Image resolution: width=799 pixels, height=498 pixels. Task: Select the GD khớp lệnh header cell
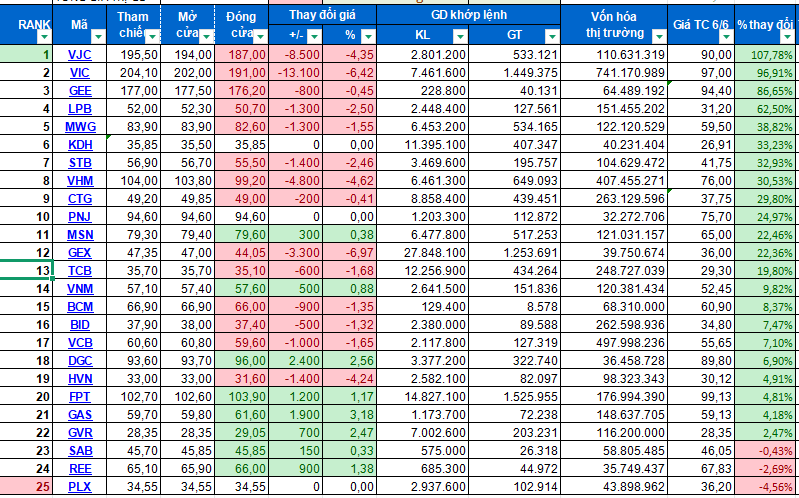tap(469, 15)
